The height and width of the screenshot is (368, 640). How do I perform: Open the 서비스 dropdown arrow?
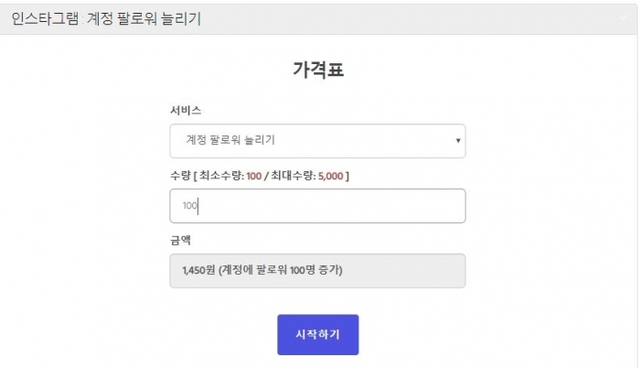(x=458, y=141)
